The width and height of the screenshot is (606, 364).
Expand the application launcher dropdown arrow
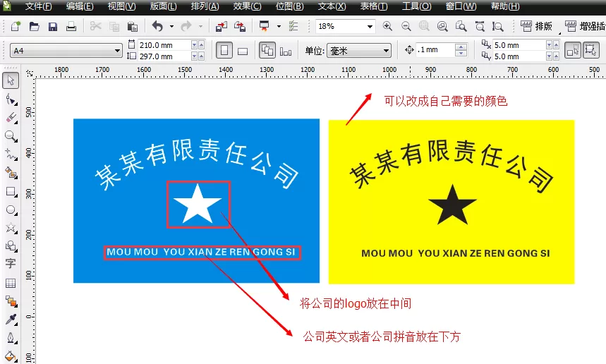pyautogui.click(x=279, y=26)
